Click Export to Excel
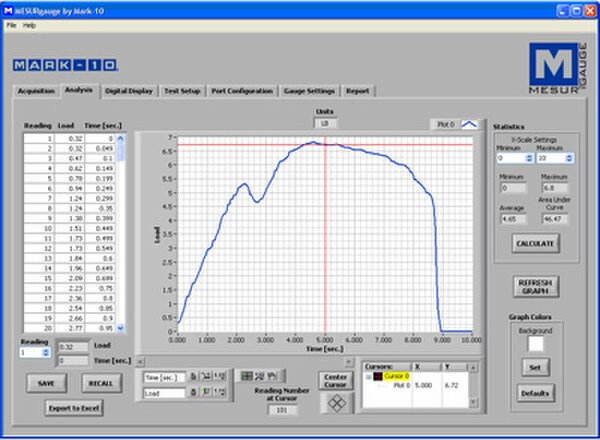 click(74, 408)
